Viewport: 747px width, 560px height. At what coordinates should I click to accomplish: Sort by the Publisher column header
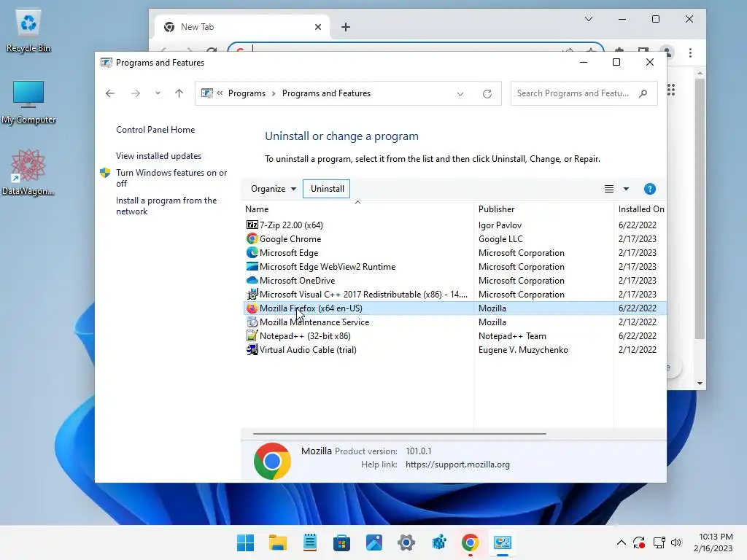[x=543, y=209]
